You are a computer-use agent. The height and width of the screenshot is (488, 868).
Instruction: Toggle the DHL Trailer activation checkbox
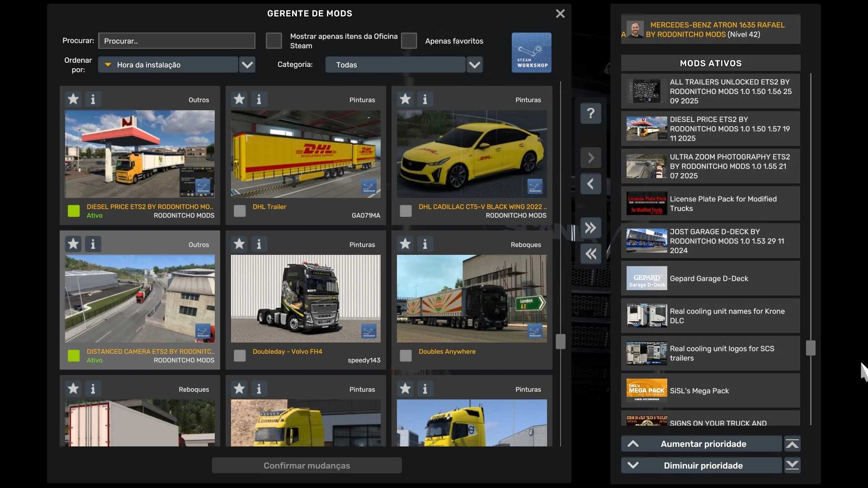[x=240, y=211]
